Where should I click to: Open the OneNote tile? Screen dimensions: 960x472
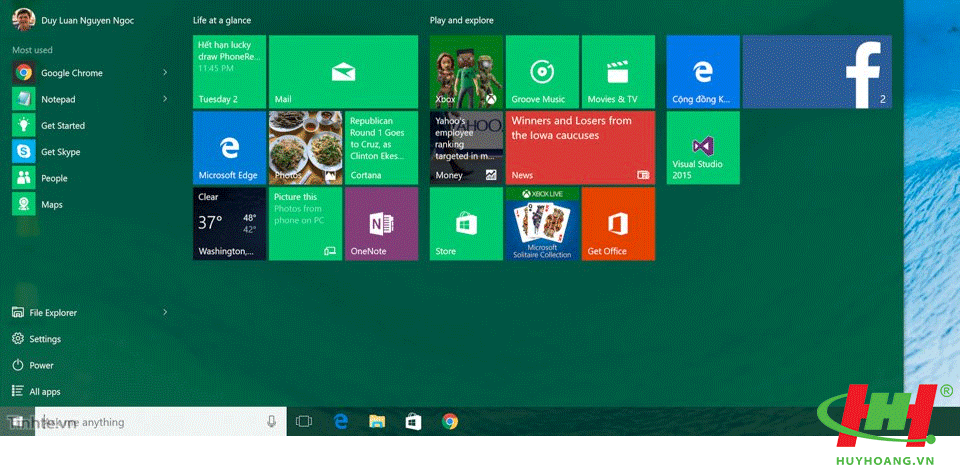[x=381, y=223]
